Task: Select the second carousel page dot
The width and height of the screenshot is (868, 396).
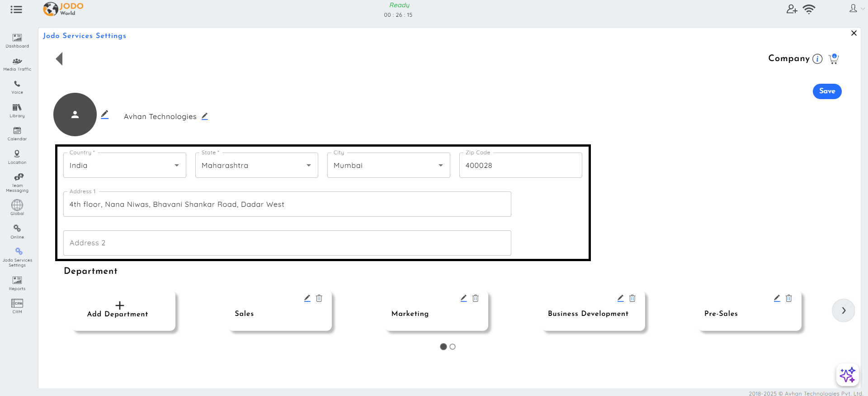Action: click(x=453, y=347)
